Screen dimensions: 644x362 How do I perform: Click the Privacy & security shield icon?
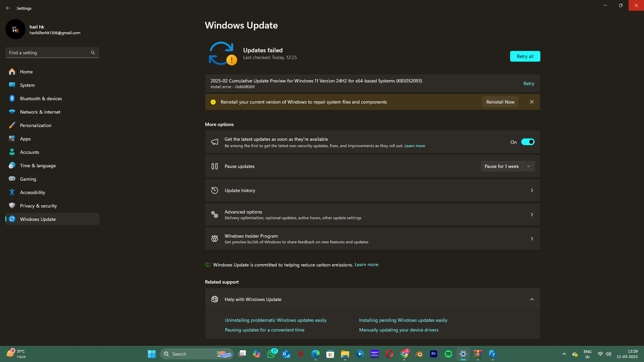12,206
